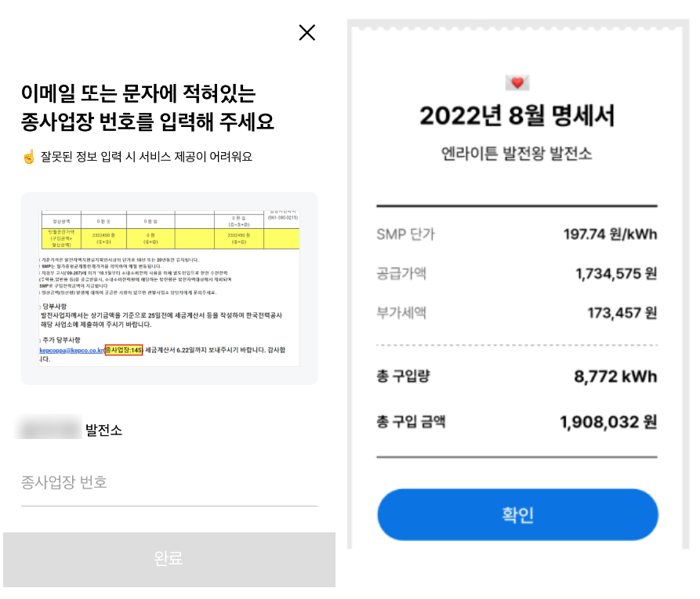Select the 2022년 8월 명세서 title

click(x=517, y=116)
